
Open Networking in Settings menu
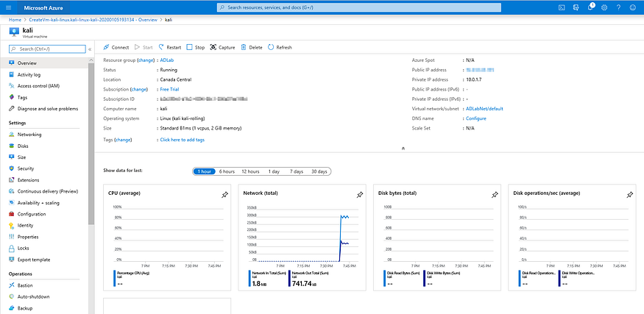[29, 135]
